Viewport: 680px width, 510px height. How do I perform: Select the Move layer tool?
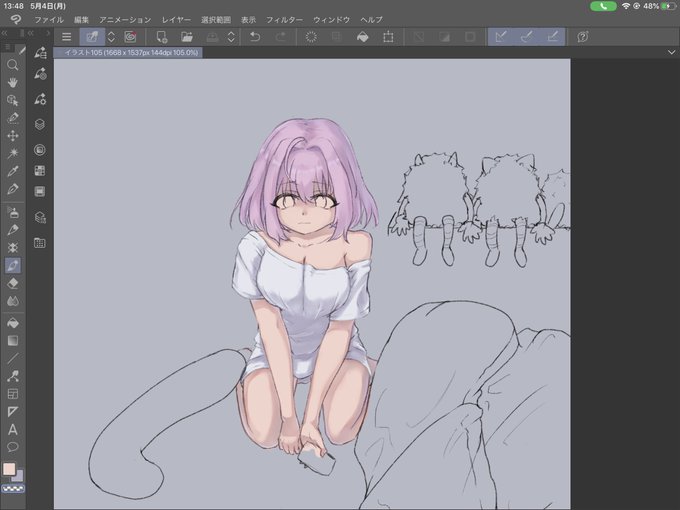point(13,136)
